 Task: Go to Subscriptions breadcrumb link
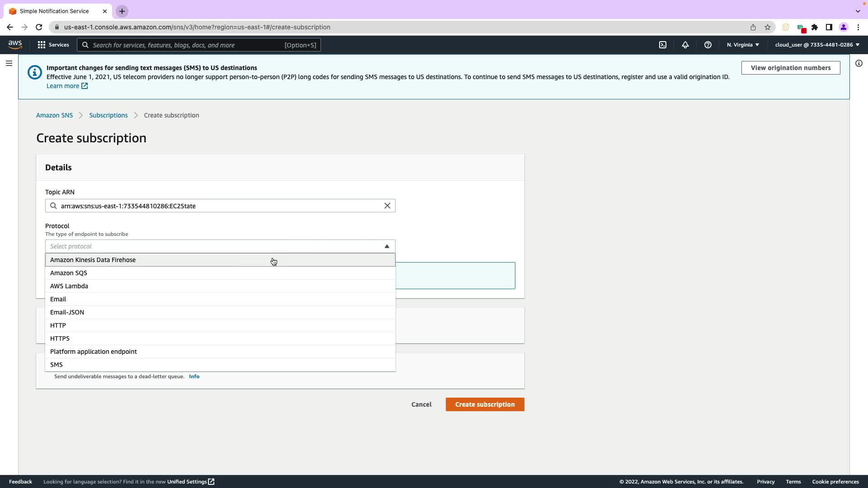coord(108,115)
